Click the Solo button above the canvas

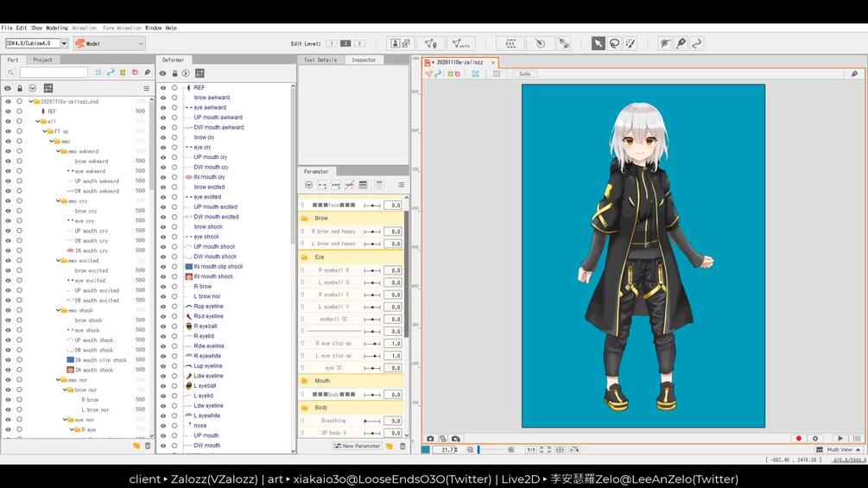pyautogui.click(x=525, y=73)
